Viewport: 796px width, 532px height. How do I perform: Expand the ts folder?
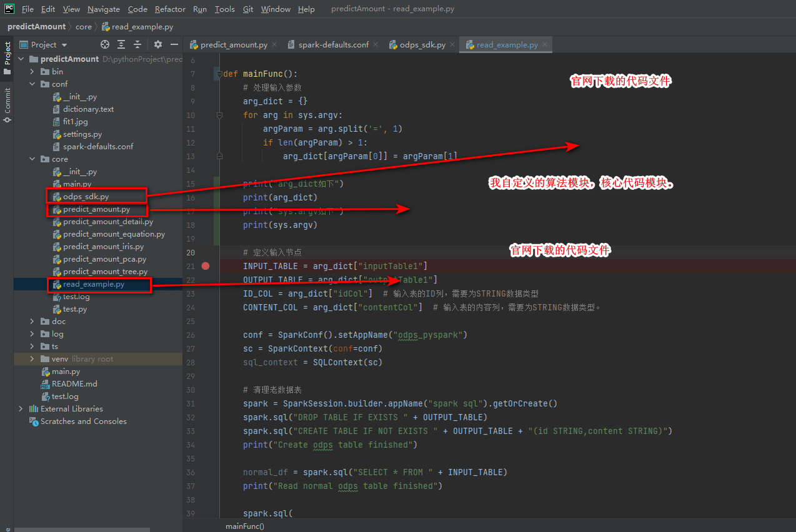tap(32, 347)
